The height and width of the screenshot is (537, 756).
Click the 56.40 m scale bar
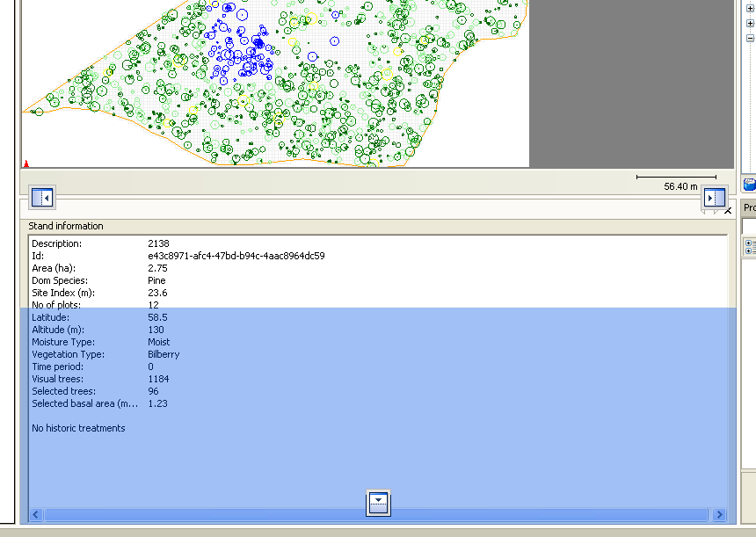click(x=677, y=182)
